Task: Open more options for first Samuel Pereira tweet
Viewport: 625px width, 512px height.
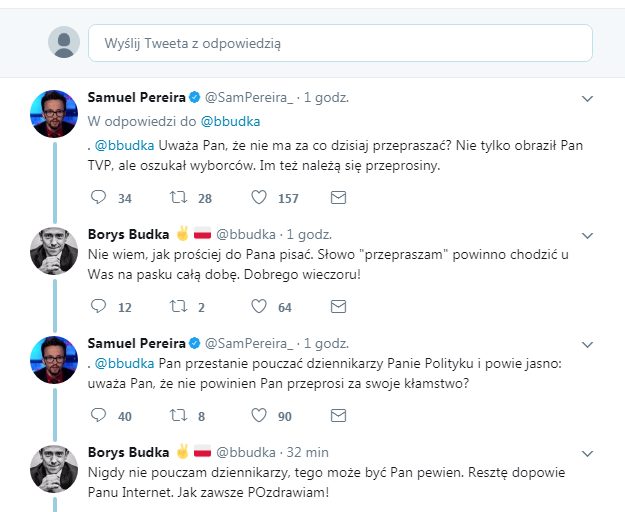Action: click(x=588, y=98)
